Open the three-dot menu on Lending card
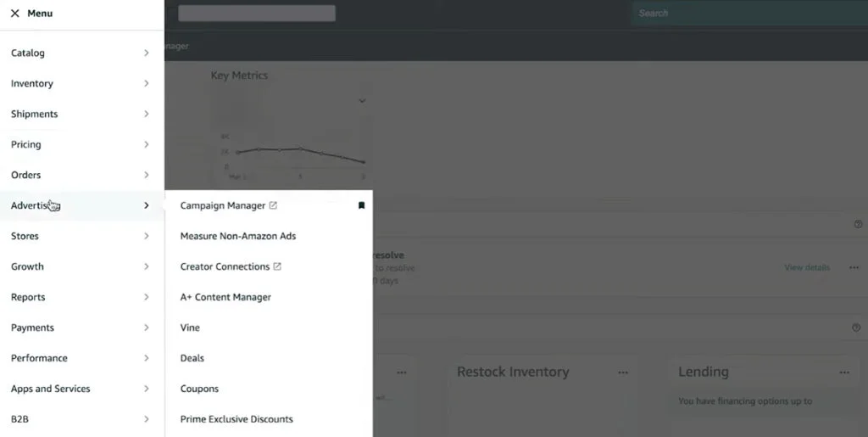868x437 pixels. click(843, 373)
